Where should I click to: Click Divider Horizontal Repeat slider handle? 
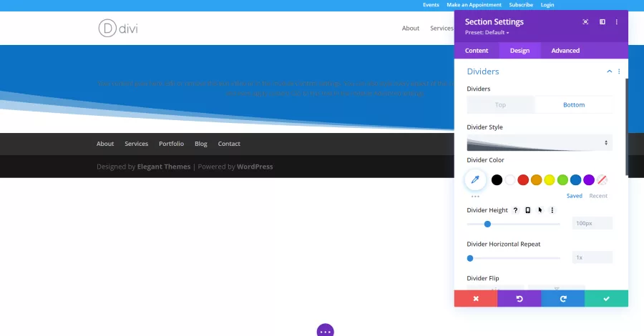coord(470,258)
